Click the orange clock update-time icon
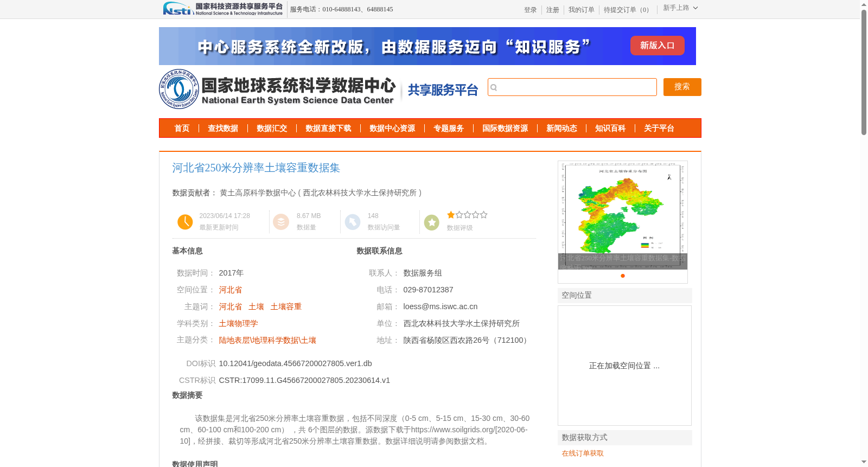This screenshot has width=868, height=467. (x=185, y=222)
